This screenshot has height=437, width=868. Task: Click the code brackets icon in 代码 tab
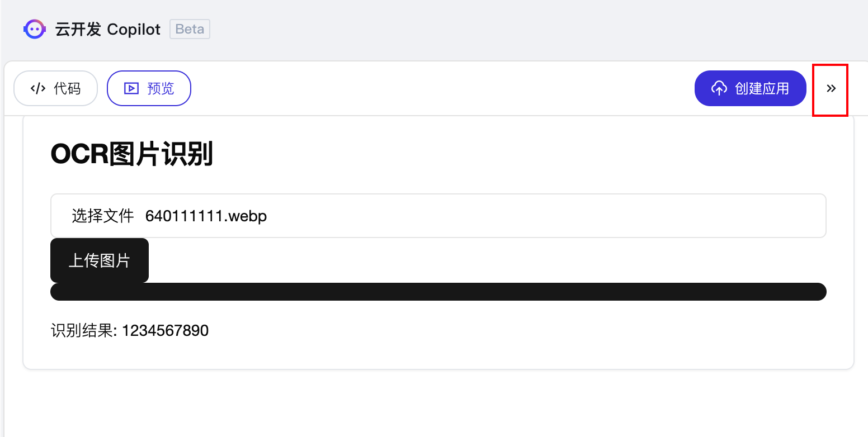[38, 88]
